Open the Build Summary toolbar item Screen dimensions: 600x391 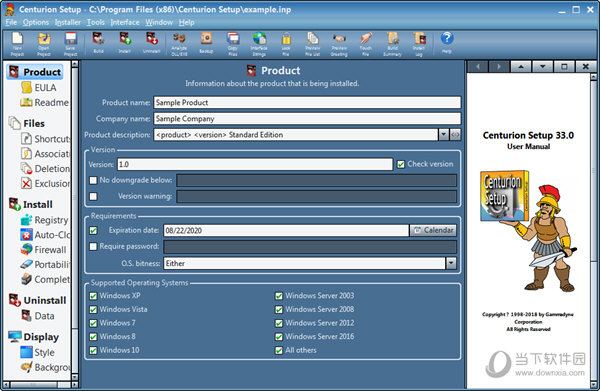click(x=393, y=44)
